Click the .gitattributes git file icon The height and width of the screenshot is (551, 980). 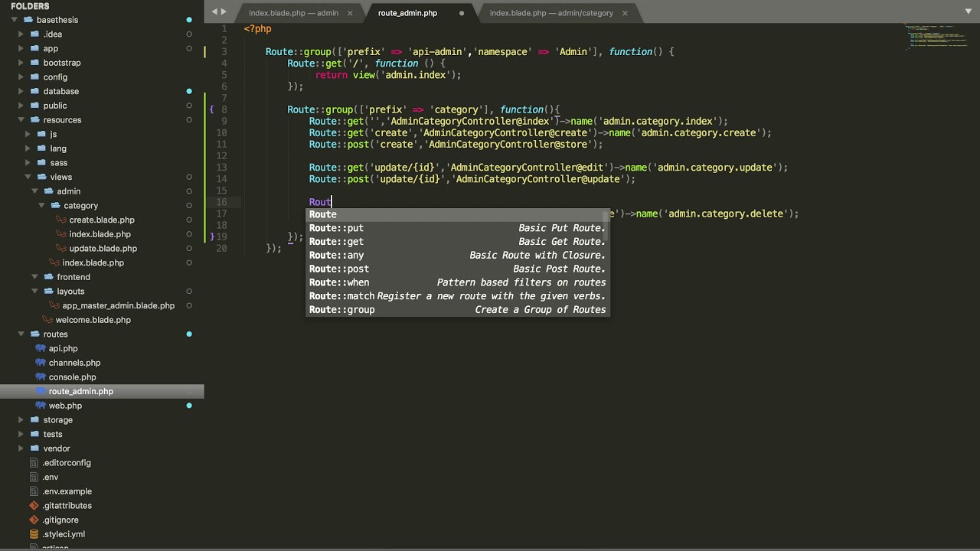click(x=34, y=506)
